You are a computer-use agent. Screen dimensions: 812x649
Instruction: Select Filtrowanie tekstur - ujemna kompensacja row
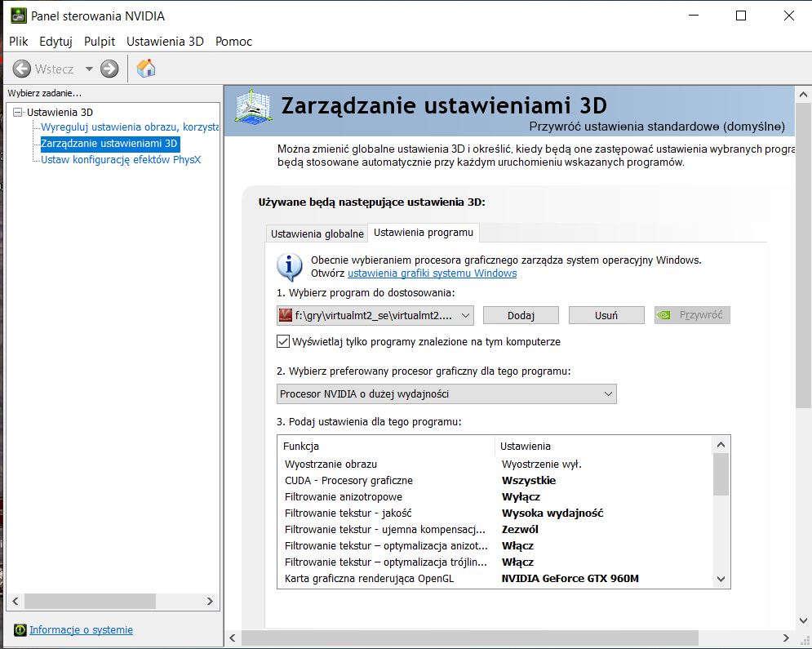(495, 529)
